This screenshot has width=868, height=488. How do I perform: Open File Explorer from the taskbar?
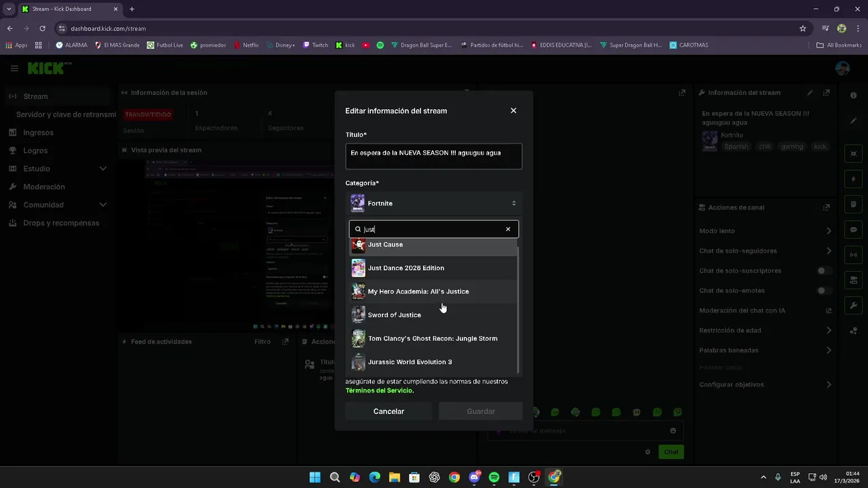(395, 477)
